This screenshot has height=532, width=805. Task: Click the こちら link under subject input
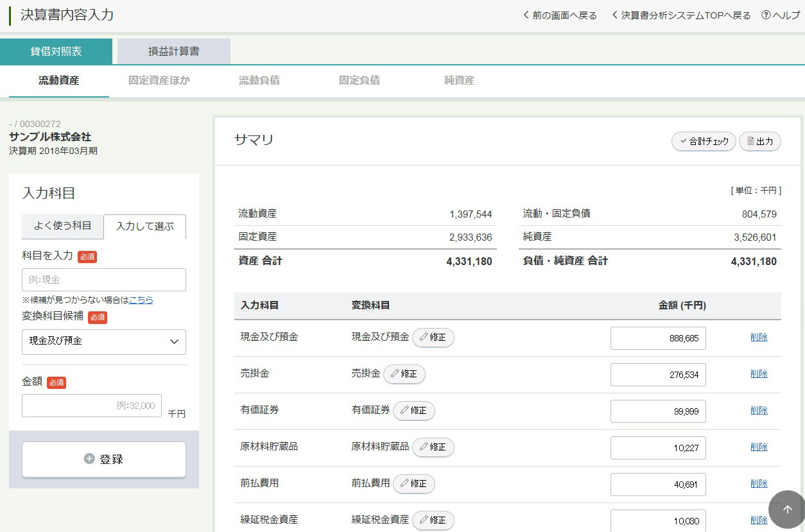point(141,300)
